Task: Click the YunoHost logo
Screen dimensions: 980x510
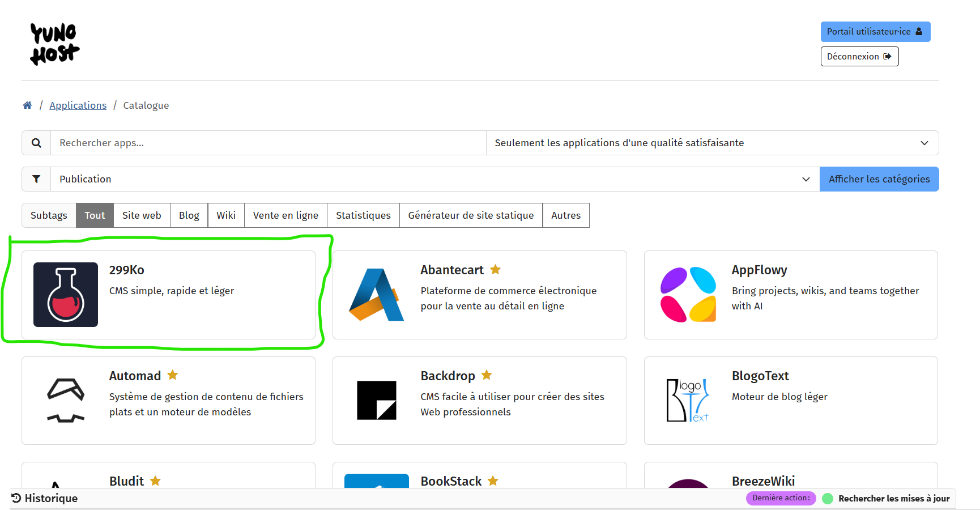Action: (x=54, y=44)
